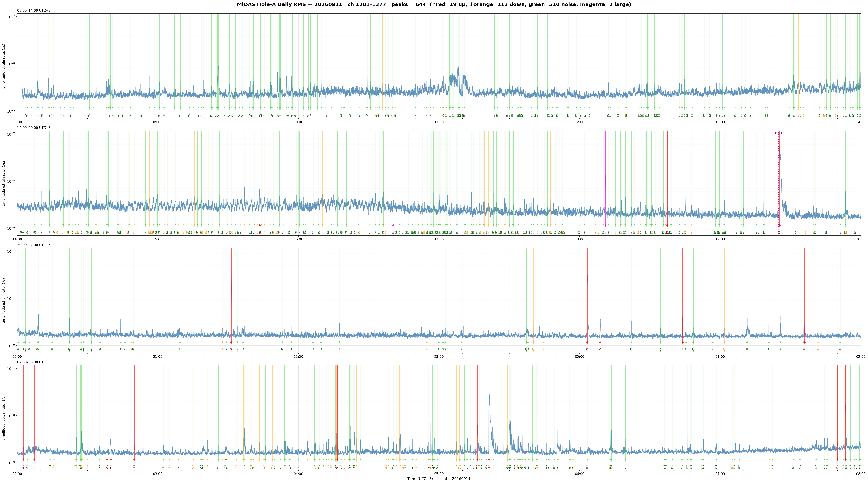Click the green peak number label "484"
This screenshot has height=483, width=868.
[x=781, y=350]
